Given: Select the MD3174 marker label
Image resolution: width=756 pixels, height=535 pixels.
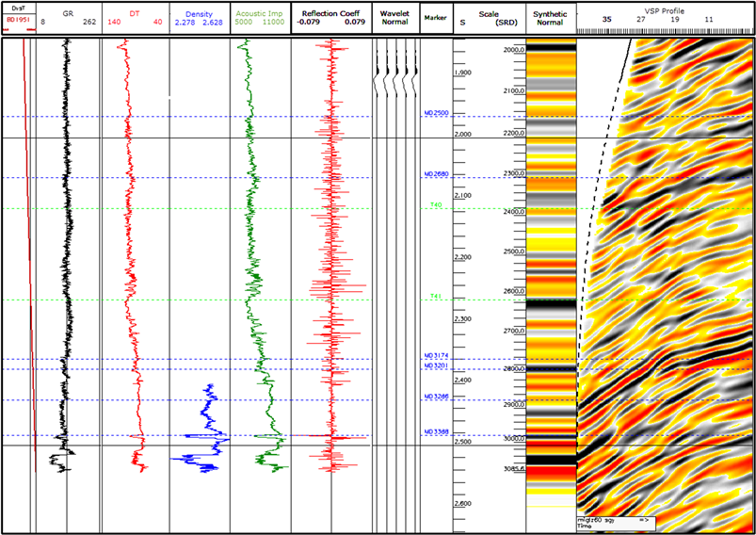Looking at the screenshot, I should click(x=437, y=355).
